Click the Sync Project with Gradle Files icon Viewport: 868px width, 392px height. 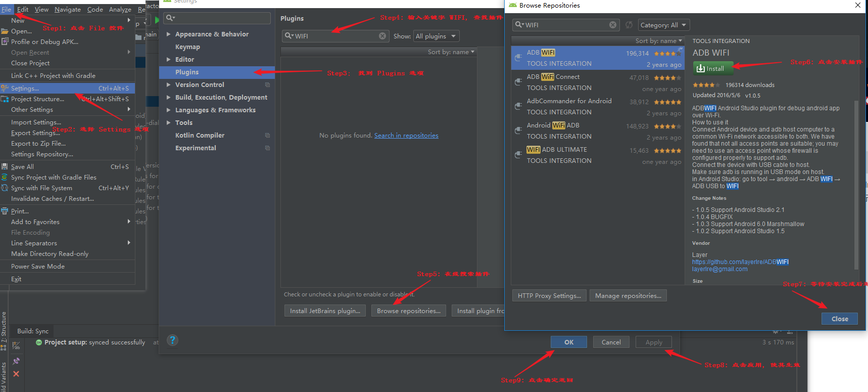5,177
